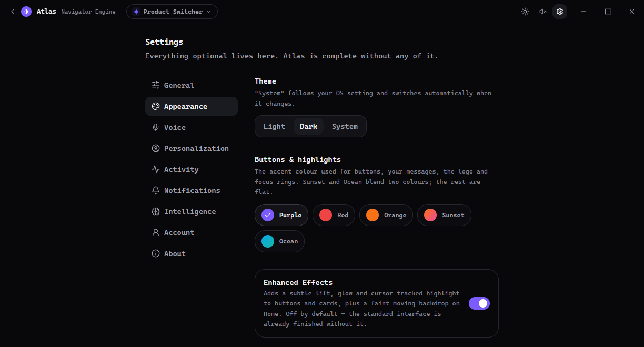Screen dimensions: 644x347
Task: Open the Account label
Action: pyautogui.click(x=179, y=232)
